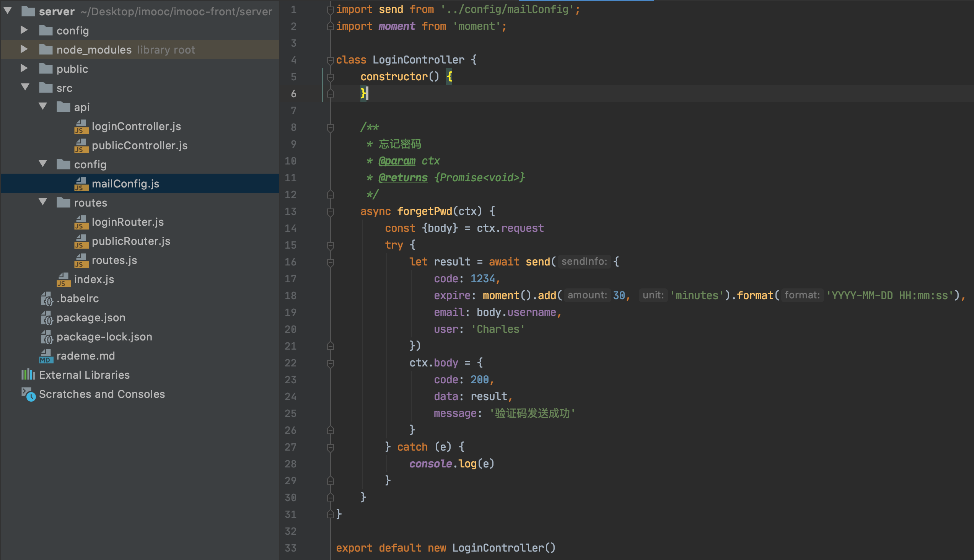Fold the constructor at line 5
The height and width of the screenshot is (560, 974).
(330, 77)
